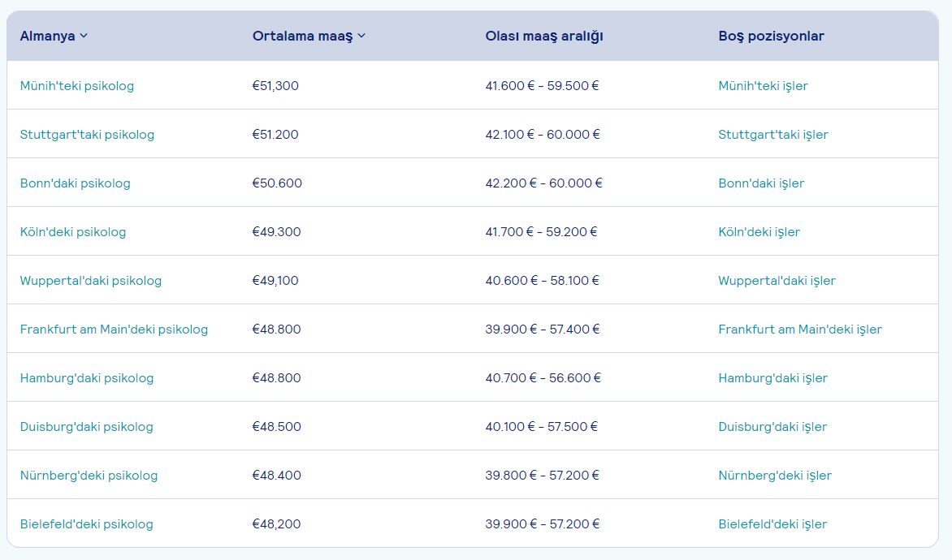Open Köln'deki işler vacancies
This screenshot has width=952, height=560.
(759, 232)
